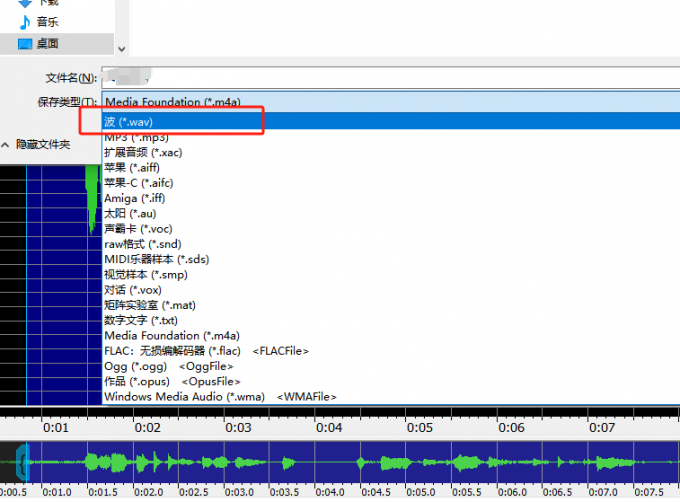Viewport: 680px width, 502px height.
Task: Click the 文件名 input field
Action: pos(391,78)
